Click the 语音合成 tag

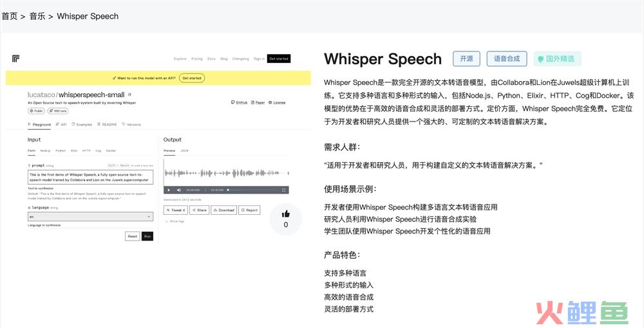point(507,59)
